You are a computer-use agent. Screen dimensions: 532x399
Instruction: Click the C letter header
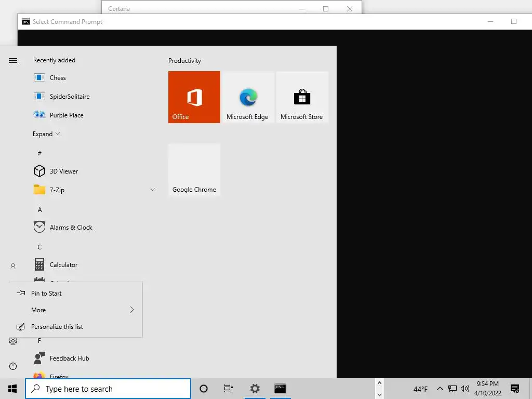point(39,247)
